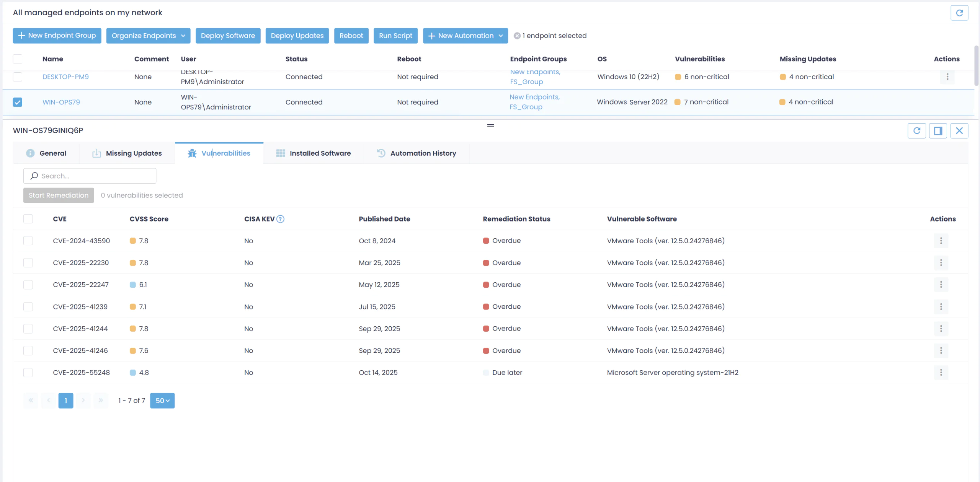Click the bug icon on the Vulnerabilities tab
The height and width of the screenshot is (482, 980).
pos(192,153)
